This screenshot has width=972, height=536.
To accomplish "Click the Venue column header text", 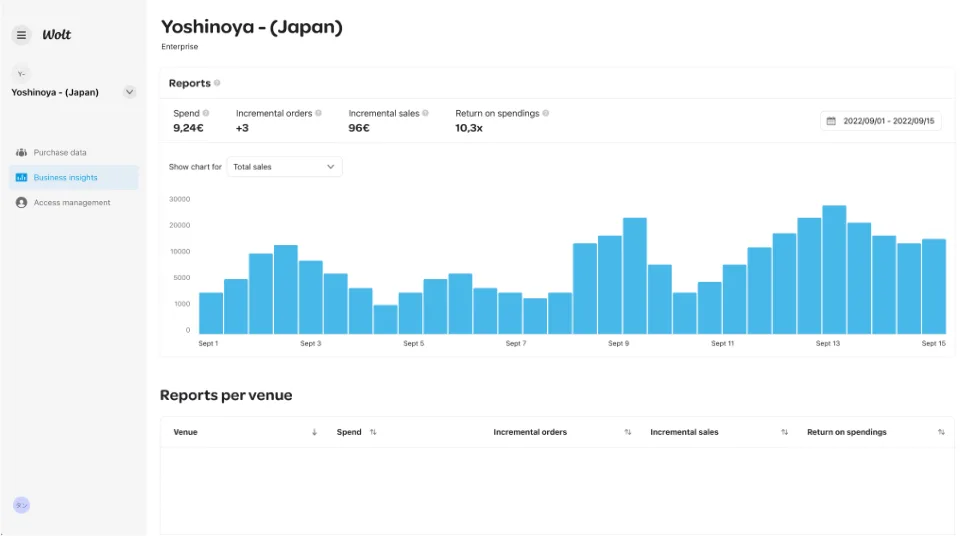I will pyautogui.click(x=185, y=432).
